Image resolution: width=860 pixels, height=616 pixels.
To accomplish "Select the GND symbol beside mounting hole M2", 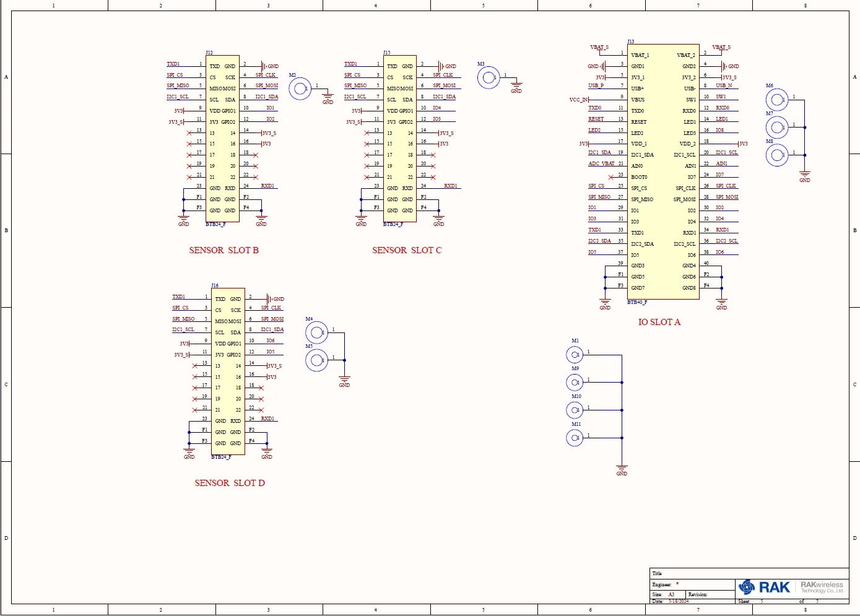I will [x=328, y=98].
